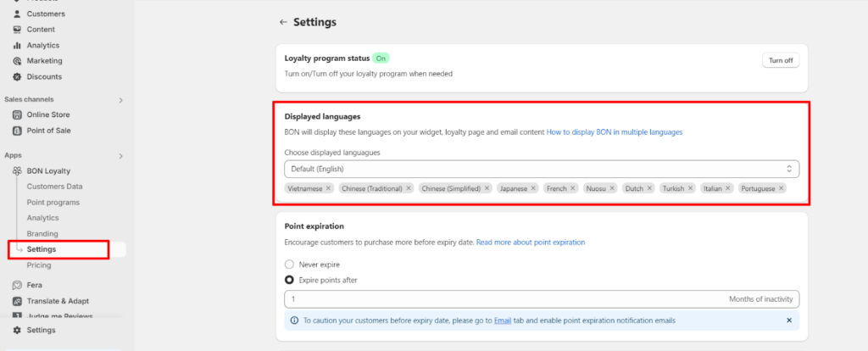
Task: Open Settings under BON Loyalty
Action: [42, 249]
